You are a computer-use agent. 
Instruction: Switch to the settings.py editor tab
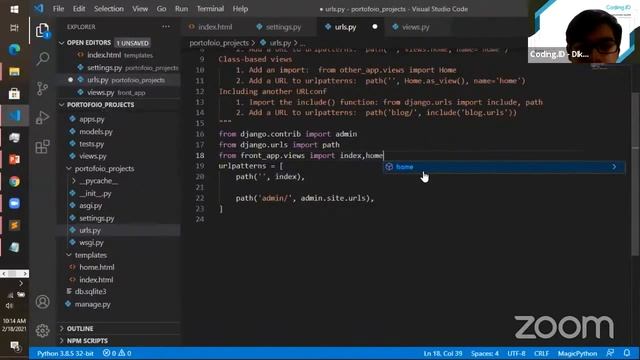[x=283, y=27]
